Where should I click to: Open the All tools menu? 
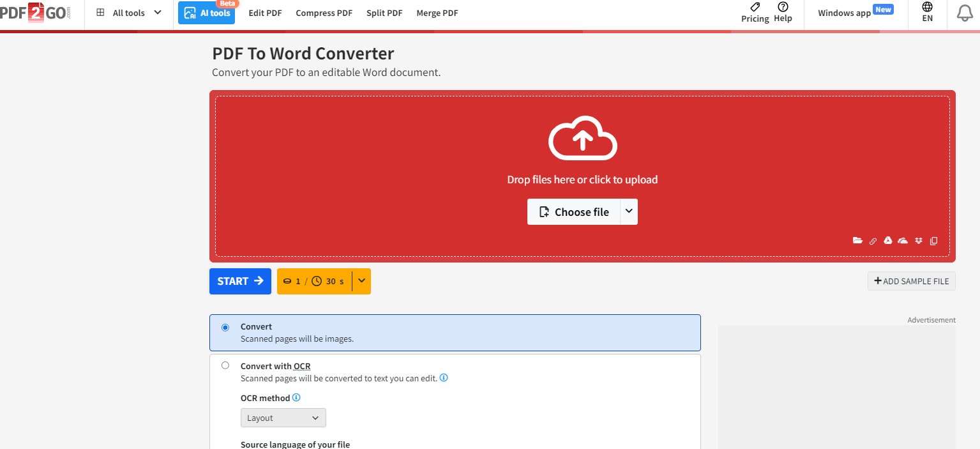coord(129,13)
